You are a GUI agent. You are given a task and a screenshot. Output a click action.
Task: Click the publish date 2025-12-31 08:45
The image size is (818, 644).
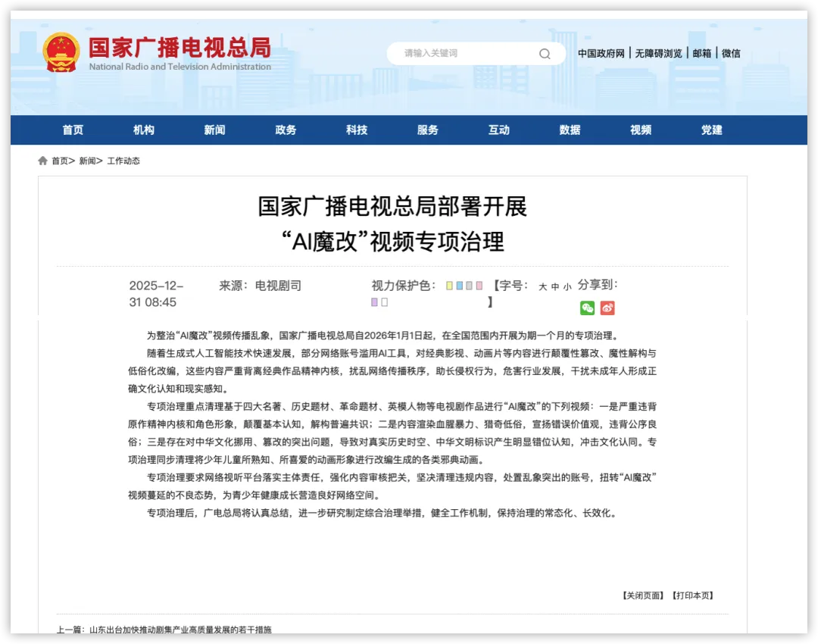point(156,294)
